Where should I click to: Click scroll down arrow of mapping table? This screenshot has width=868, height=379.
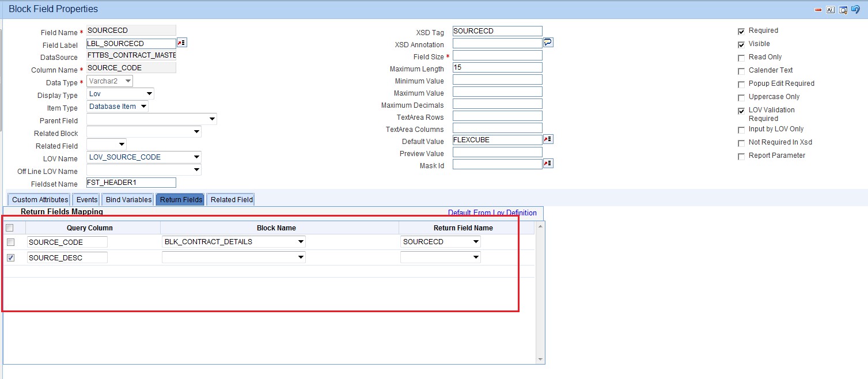[540, 359]
